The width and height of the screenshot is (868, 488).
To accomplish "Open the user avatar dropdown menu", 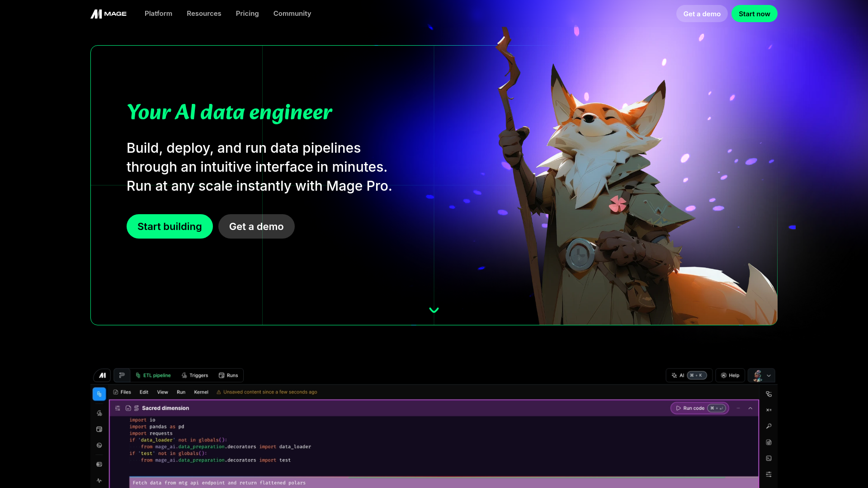I will (762, 375).
